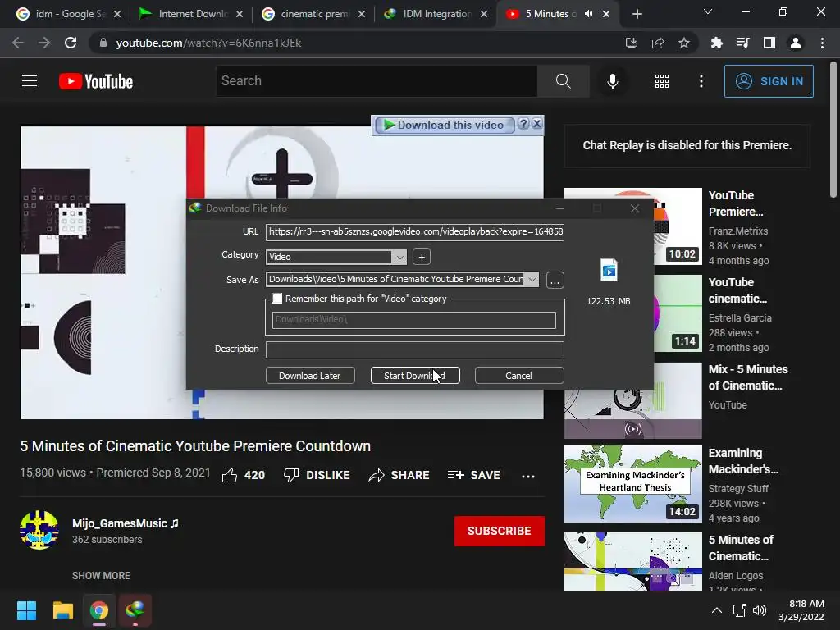Open YouTube settings three-dot menu

pos(701,81)
